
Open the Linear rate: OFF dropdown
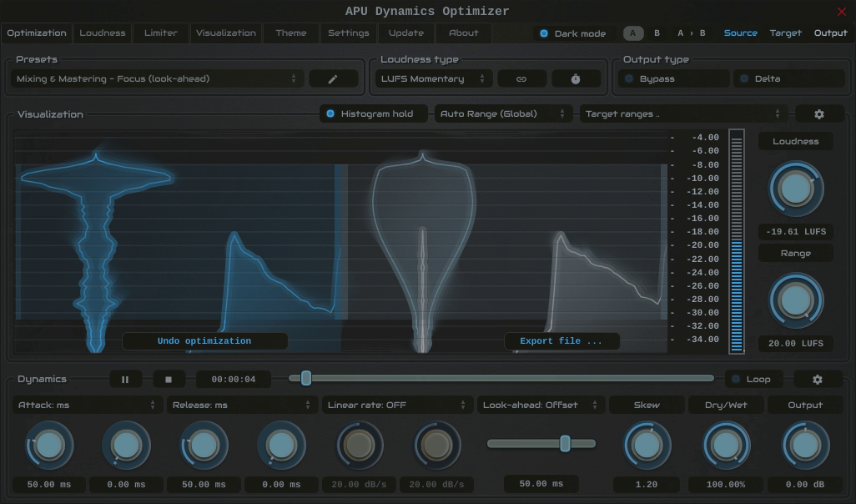pos(397,405)
